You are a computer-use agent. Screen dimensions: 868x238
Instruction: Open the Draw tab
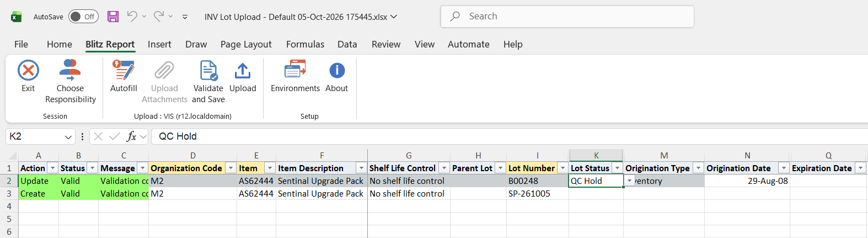[x=196, y=44]
